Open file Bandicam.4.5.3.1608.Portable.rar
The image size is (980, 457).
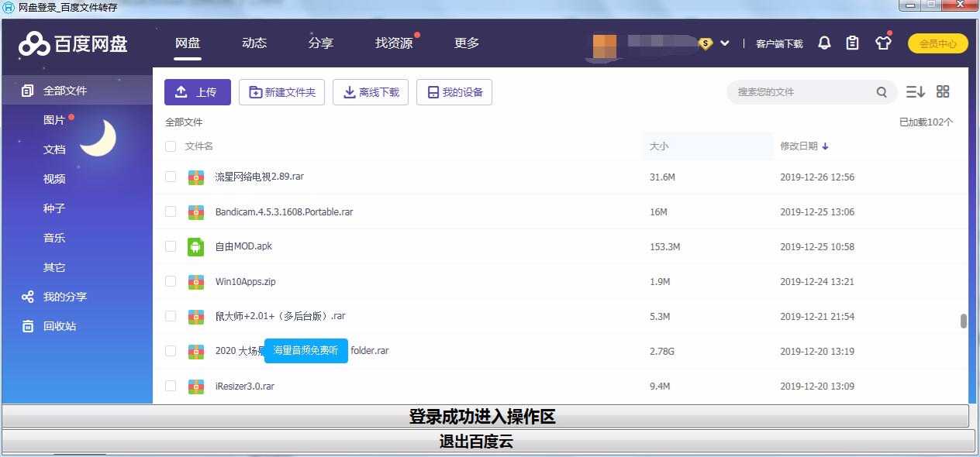coord(284,211)
